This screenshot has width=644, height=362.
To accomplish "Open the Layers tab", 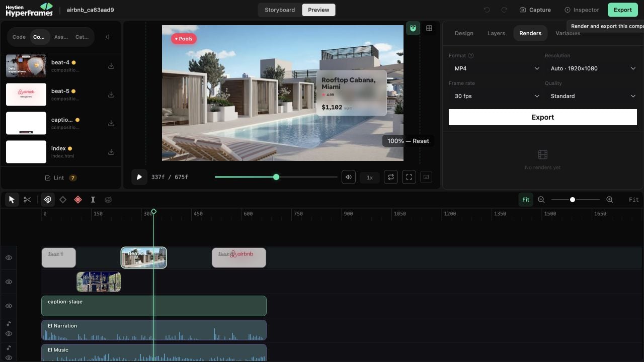I will [496, 33].
